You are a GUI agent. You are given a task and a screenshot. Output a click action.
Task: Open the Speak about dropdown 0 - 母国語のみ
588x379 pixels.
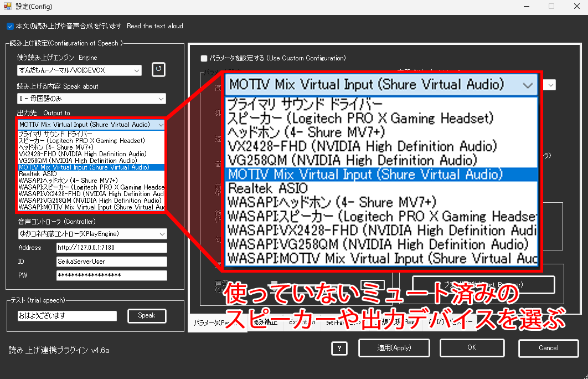[91, 99]
